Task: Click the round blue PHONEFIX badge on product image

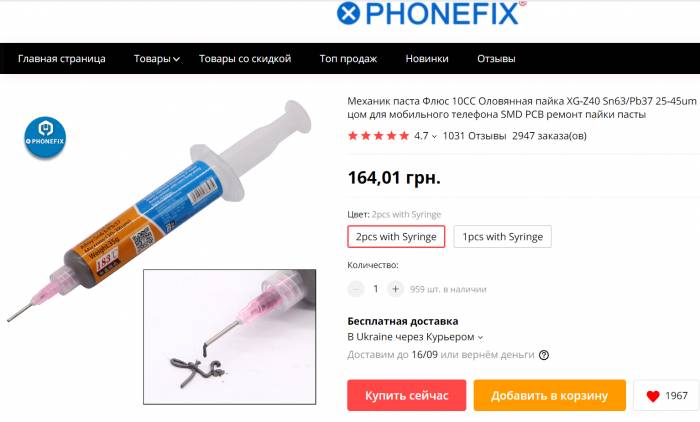Action: 45,137
